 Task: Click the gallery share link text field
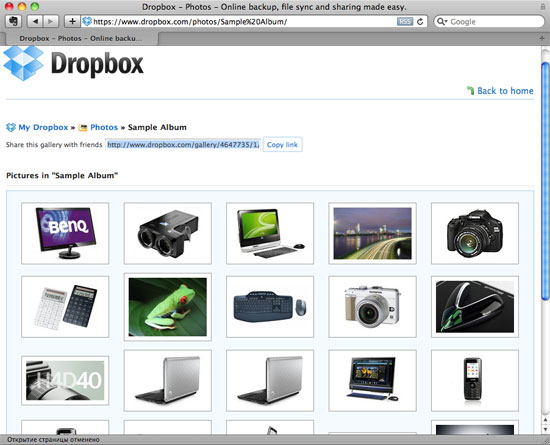[183, 144]
